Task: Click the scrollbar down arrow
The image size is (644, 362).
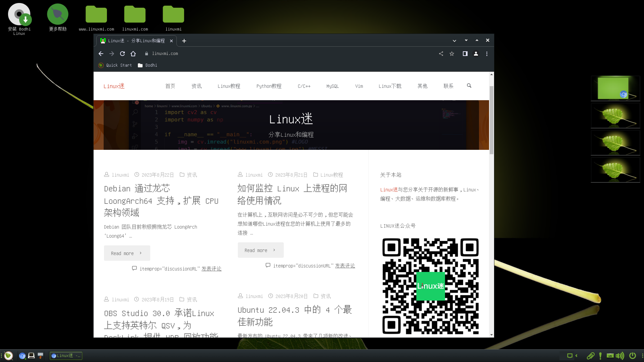Action: pos(491,335)
